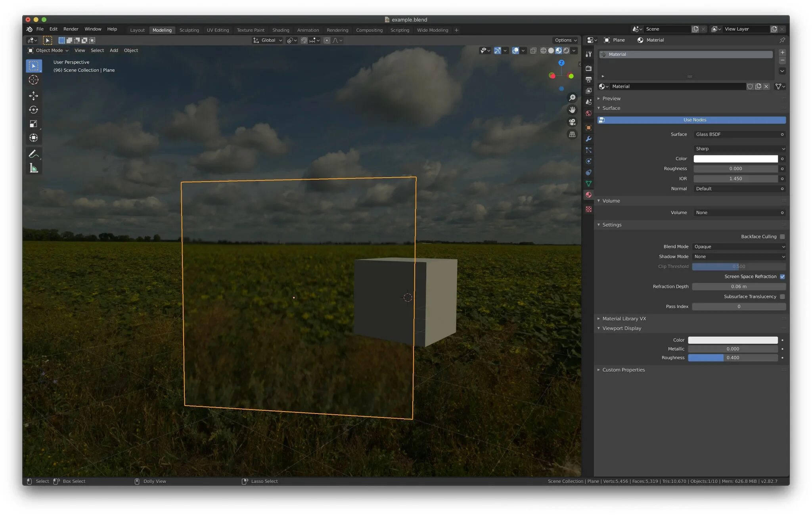The height and width of the screenshot is (515, 812).
Task: Open the Render menu
Action: click(71, 29)
